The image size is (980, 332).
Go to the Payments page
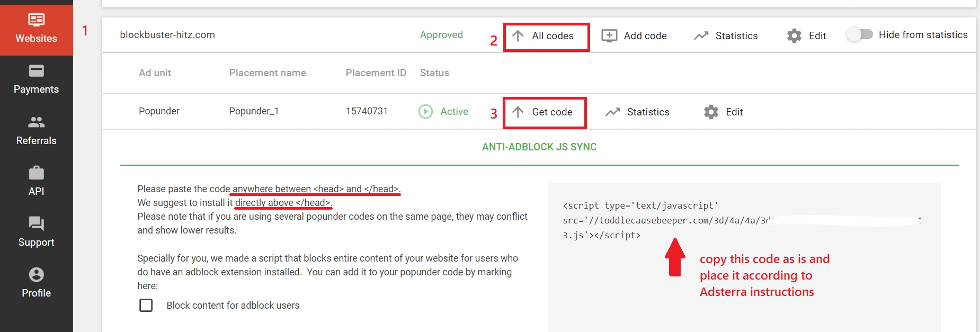tap(36, 79)
